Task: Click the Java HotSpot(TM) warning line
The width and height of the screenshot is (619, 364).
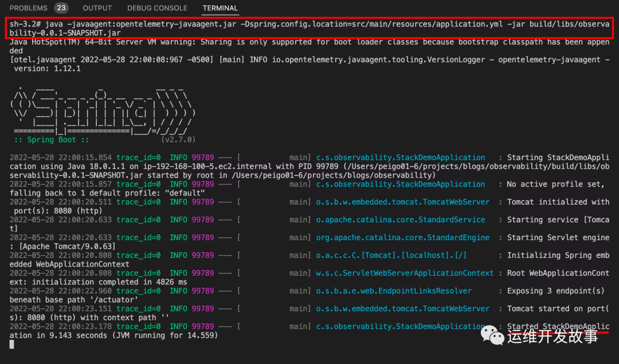Action: (309, 42)
